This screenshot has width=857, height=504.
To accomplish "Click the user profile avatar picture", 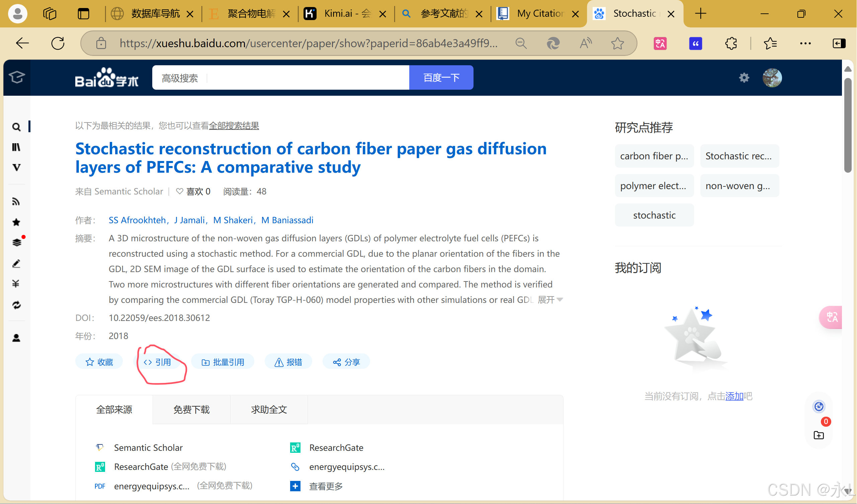I will (772, 78).
